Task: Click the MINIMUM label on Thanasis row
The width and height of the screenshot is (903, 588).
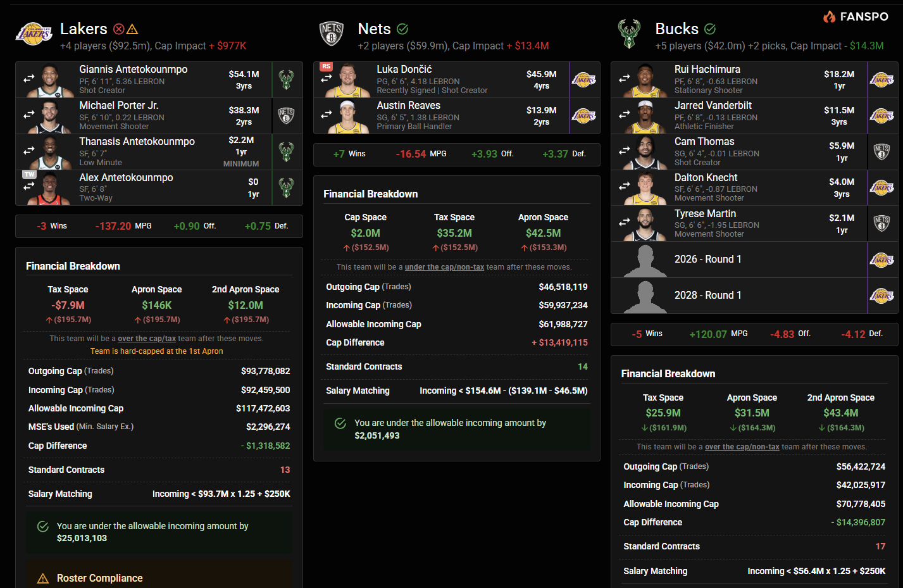Action: tap(241, 164)
